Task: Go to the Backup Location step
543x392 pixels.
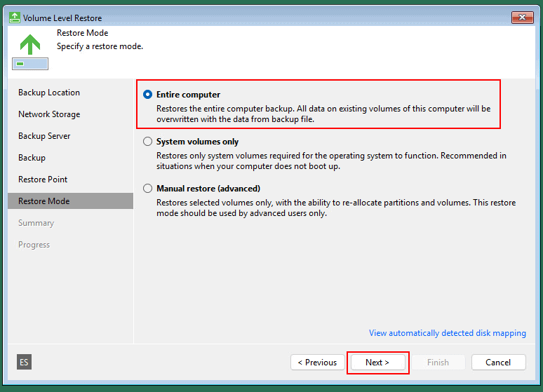Action: tap(49, 93)
